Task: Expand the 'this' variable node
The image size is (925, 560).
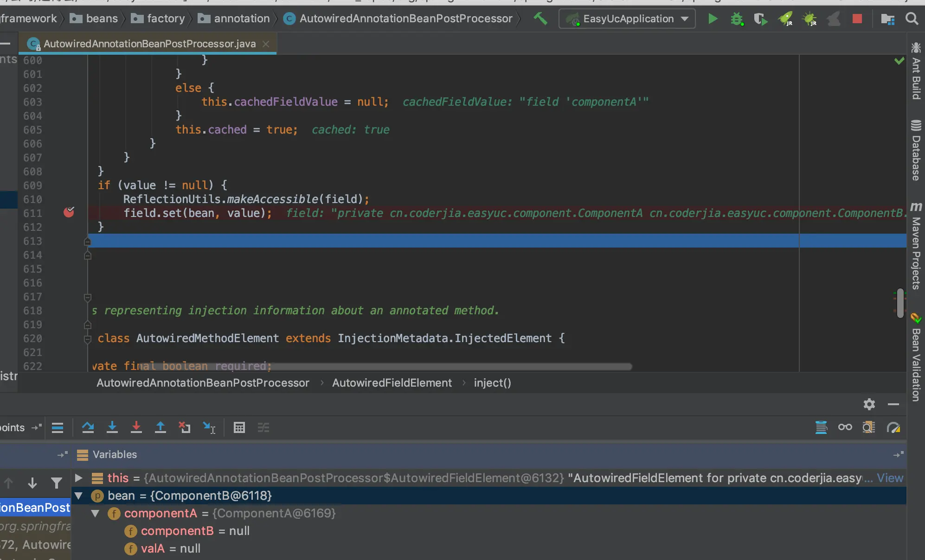Action: tap(79, 478)
